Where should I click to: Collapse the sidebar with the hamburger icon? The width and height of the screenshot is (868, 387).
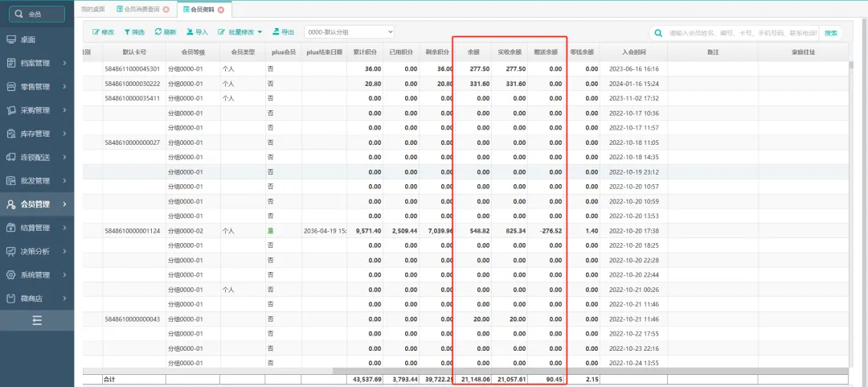pos(37,320)
